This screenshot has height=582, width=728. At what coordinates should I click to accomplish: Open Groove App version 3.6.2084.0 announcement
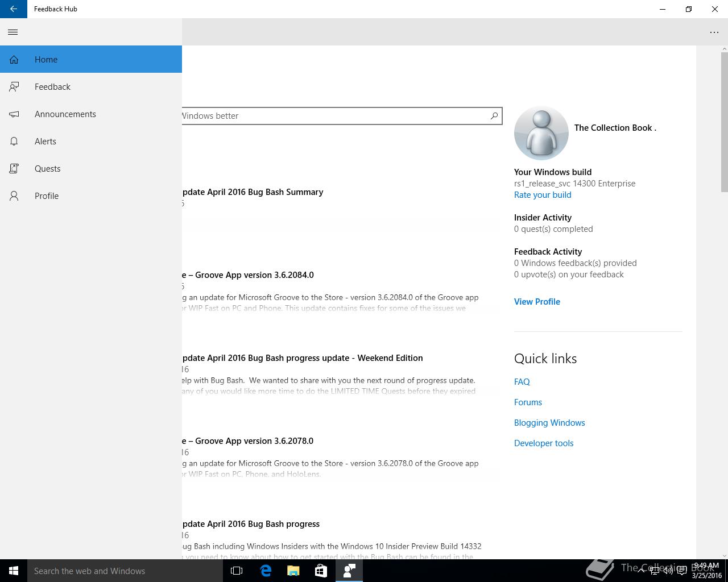(248, 275)
